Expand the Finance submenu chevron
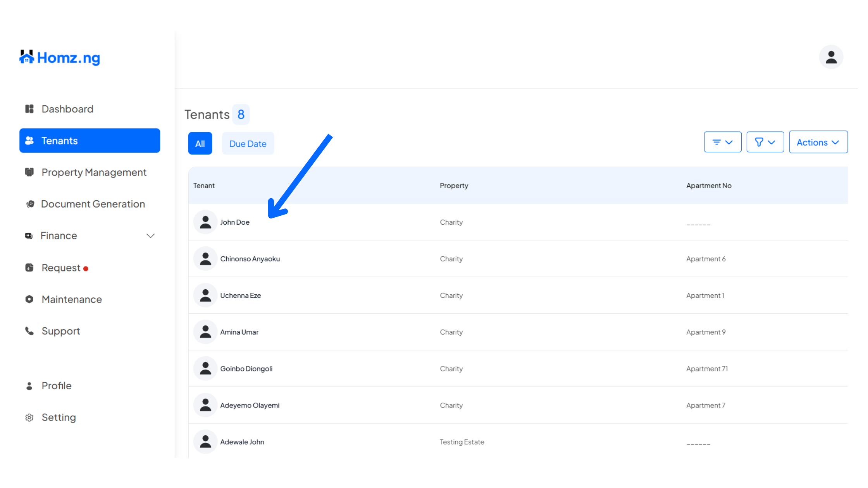 pos(151,235)
